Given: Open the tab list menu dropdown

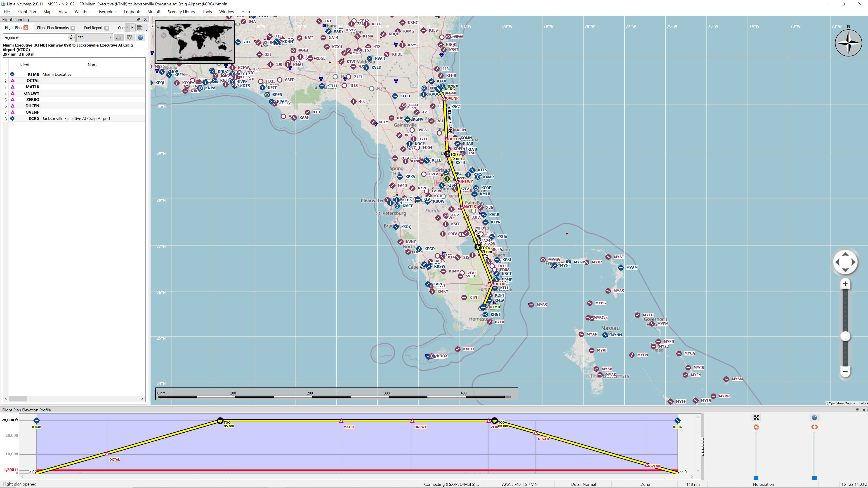Looking at the screenshot, I should 141,28.
